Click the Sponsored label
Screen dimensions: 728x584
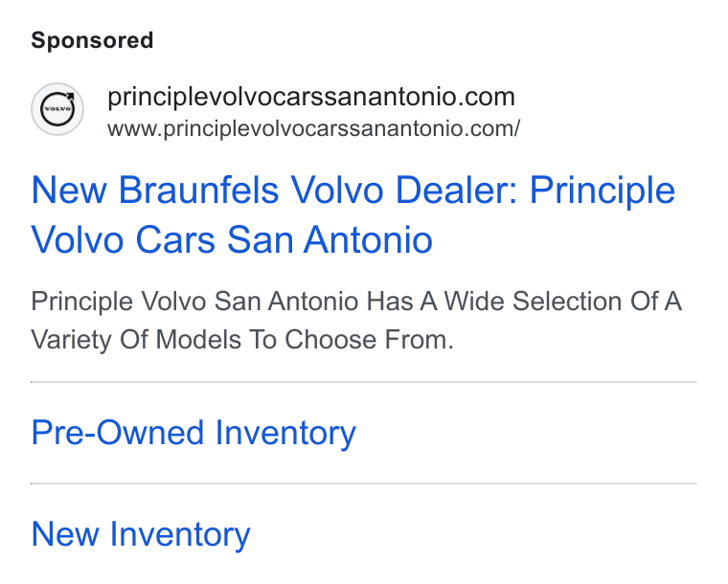coord(92,40)
